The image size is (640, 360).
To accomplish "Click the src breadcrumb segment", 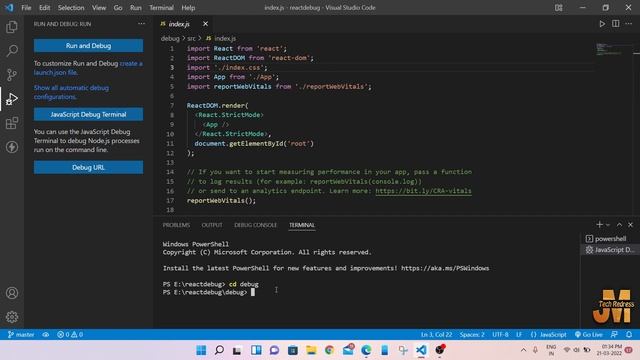I will coord(191,38).
